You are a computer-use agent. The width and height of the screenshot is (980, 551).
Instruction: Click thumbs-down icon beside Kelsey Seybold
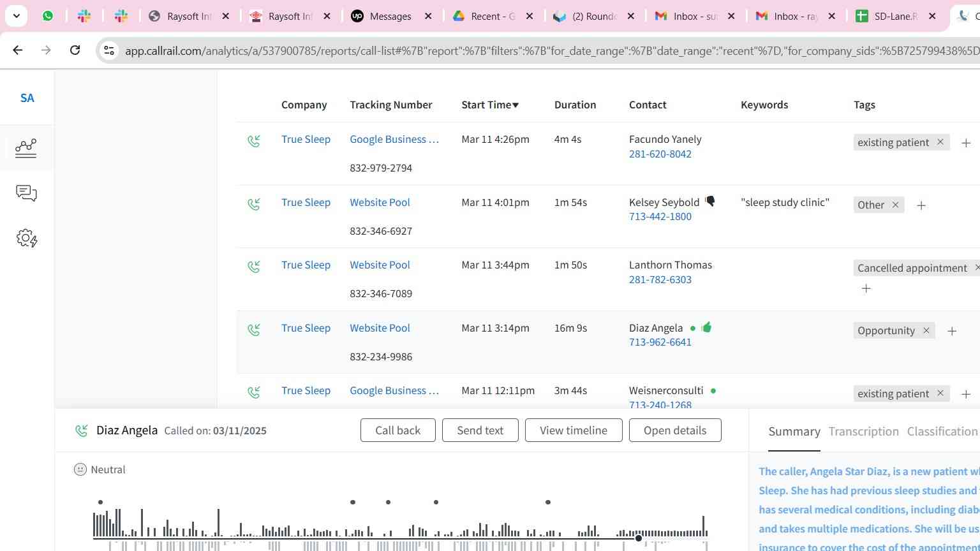[x=710, y=202]
